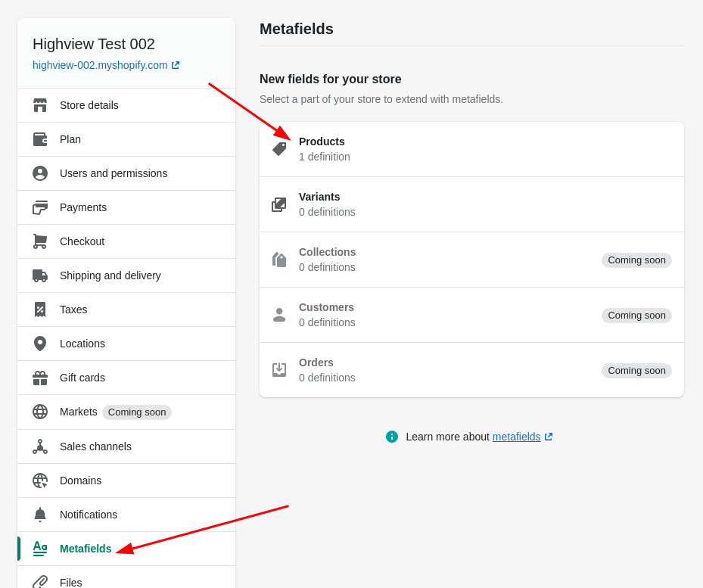Open the Files settings section

click(x=71, y=582)
